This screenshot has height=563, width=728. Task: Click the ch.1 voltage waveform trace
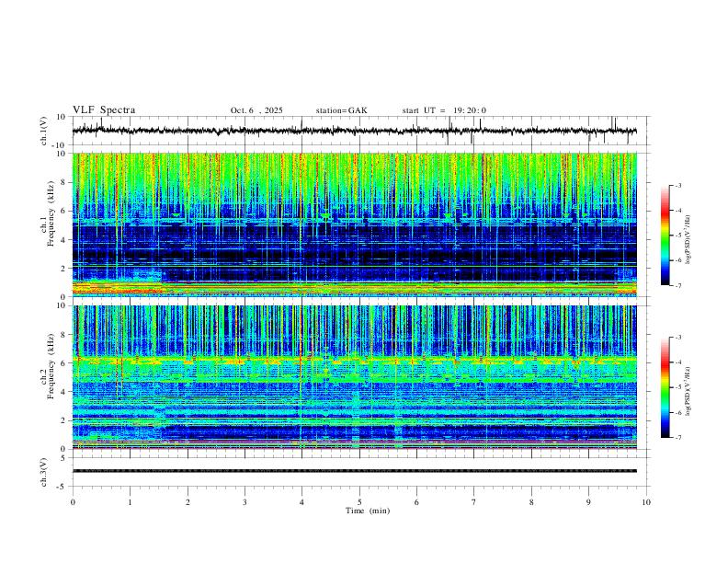click(x=354, y=131)
